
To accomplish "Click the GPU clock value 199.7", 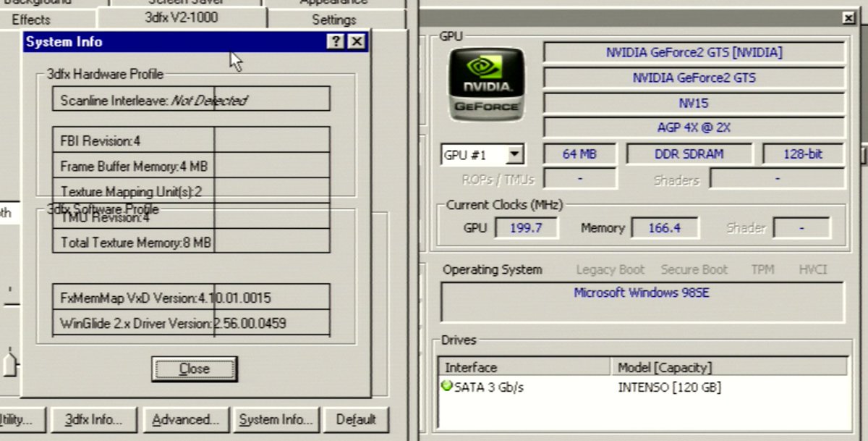I will 526,228.
